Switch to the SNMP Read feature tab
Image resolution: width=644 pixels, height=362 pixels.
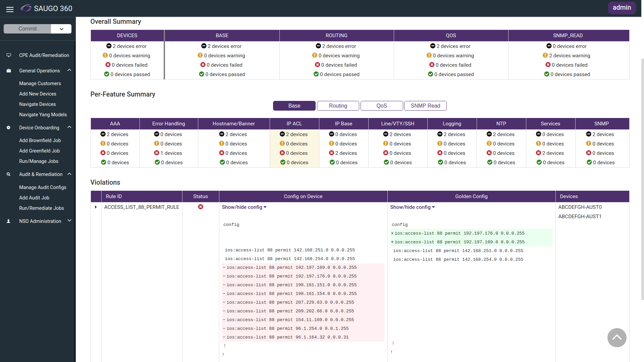(x=425, y=106)
